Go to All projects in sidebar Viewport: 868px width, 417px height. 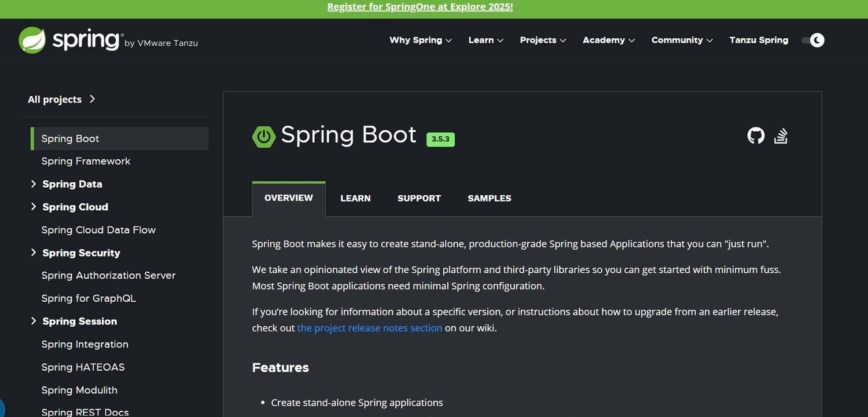click(61, 99)
